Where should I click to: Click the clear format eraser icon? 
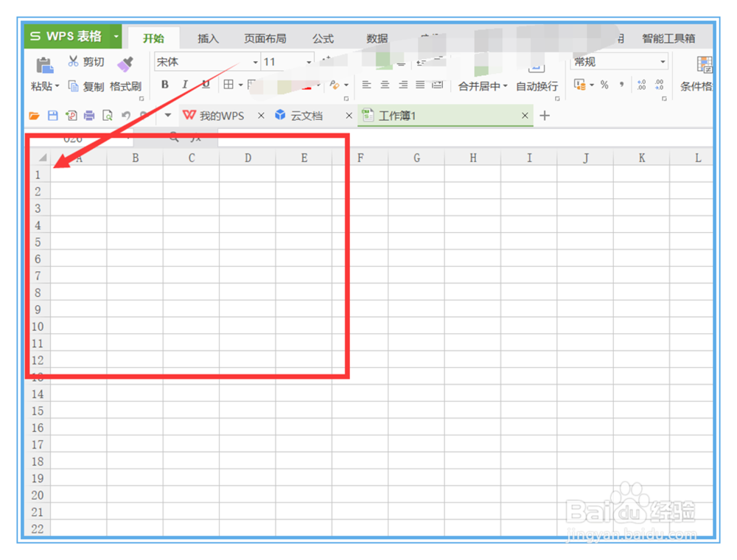pos(334,85)
